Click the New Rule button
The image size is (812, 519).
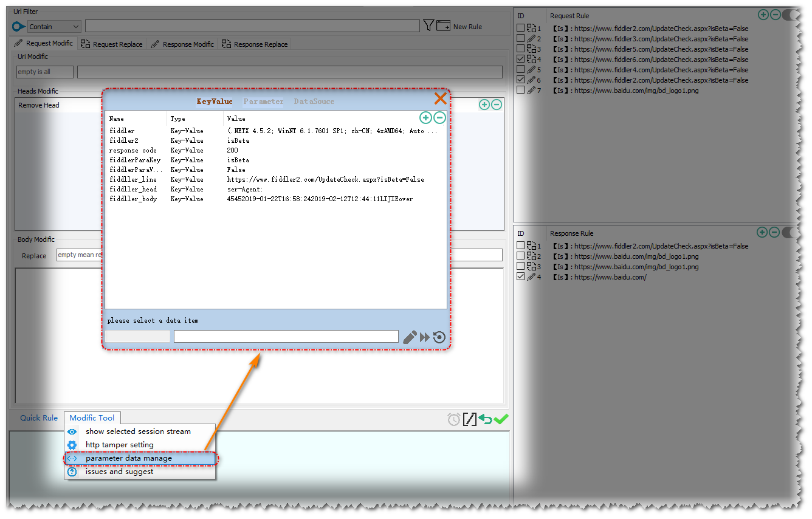coord(459,26)
